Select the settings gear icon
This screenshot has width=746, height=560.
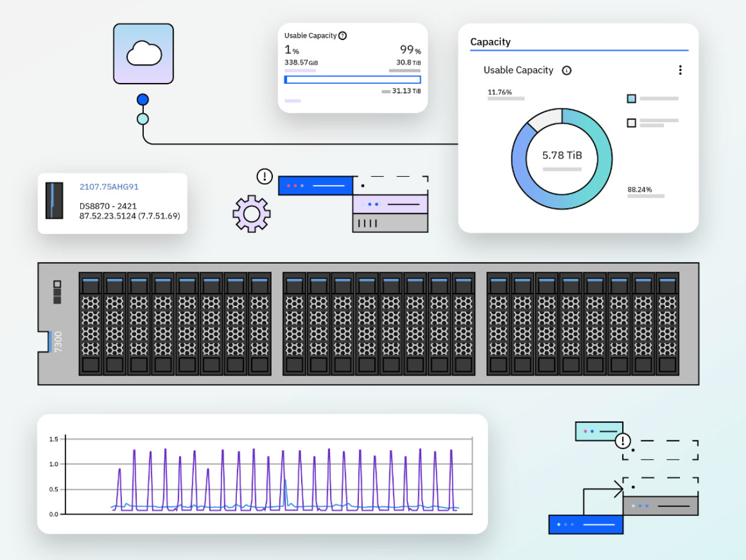(x=252, y=213)
